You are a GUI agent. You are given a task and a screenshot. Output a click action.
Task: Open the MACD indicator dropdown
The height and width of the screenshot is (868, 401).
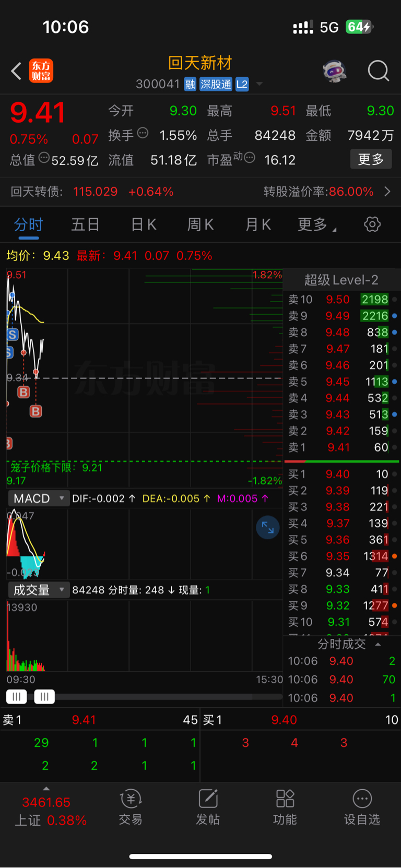pos(39,498)
